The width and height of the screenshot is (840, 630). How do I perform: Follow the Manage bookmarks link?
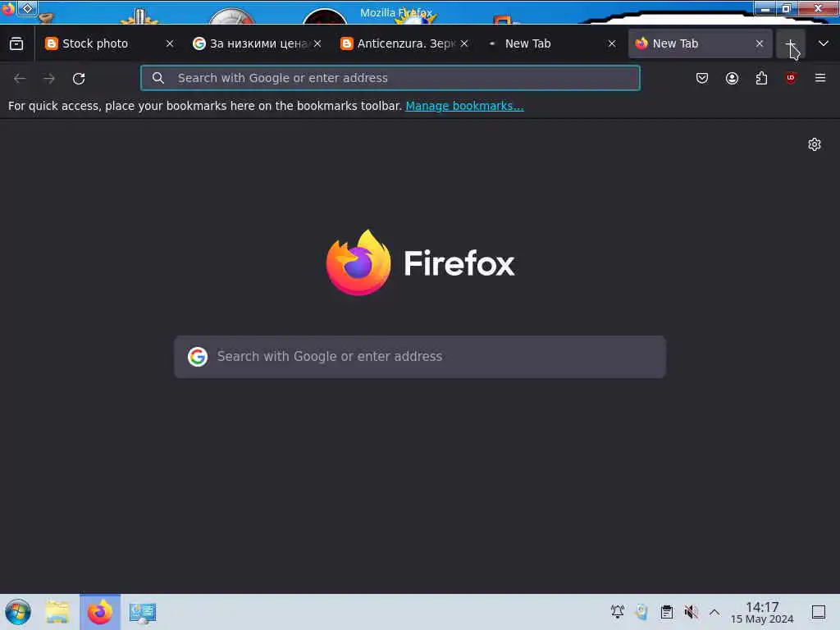[464, 106]
